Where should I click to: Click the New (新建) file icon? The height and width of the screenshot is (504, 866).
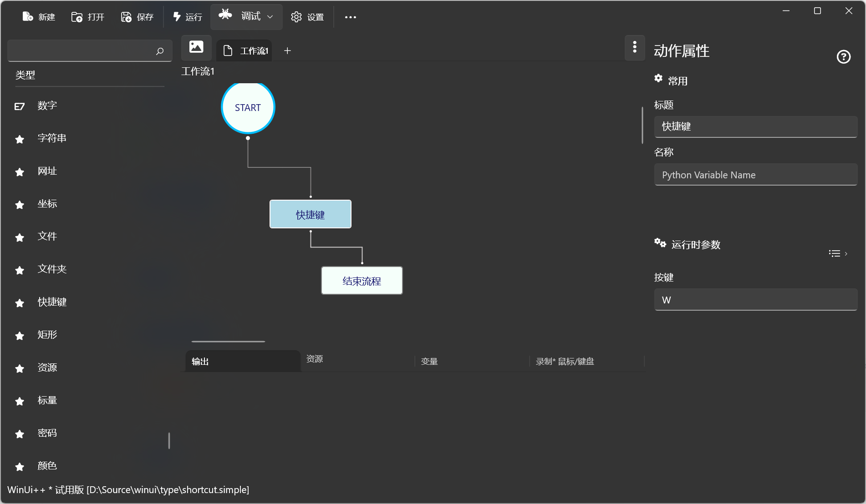28,17
